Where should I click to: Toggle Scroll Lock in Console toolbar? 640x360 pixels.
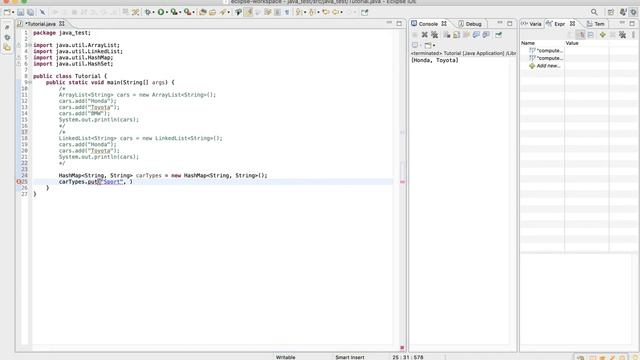tap(456, 35)
